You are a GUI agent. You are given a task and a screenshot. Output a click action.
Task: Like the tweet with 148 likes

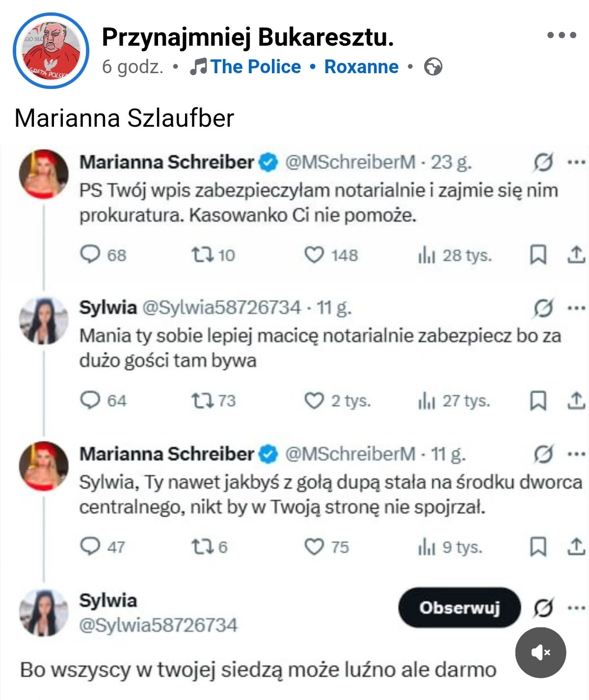[314, 254]
